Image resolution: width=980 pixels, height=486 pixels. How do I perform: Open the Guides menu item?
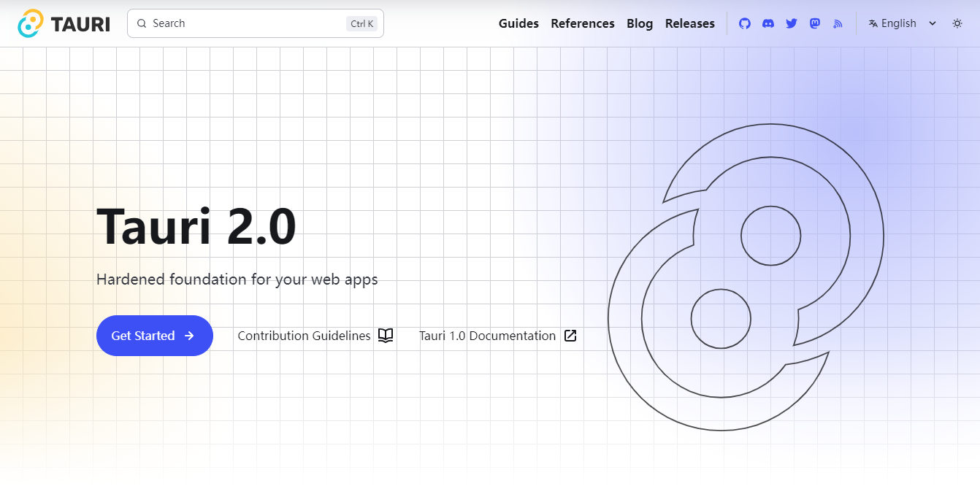pyautogui.click(x=518, y=23)
